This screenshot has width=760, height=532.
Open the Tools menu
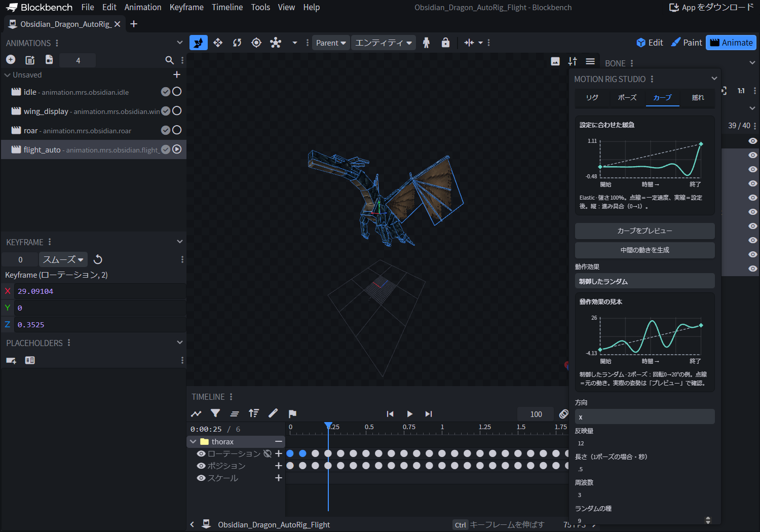[x=260, y=7]
